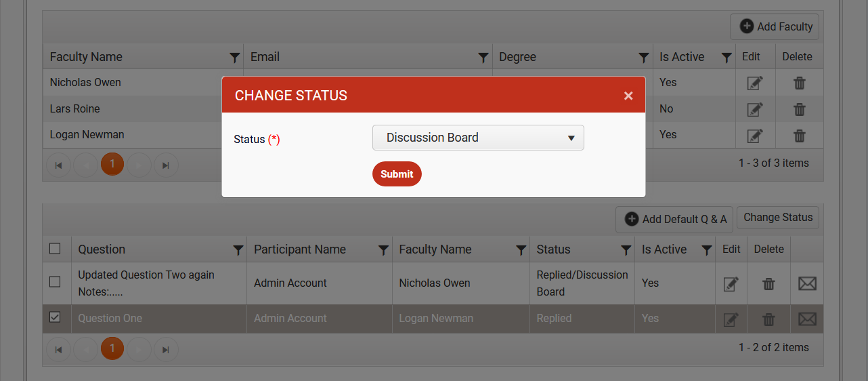Filter the questions table by Status
Image resolution: width=868 pixels, height=381 pixels.
click(x=626, y=250)
